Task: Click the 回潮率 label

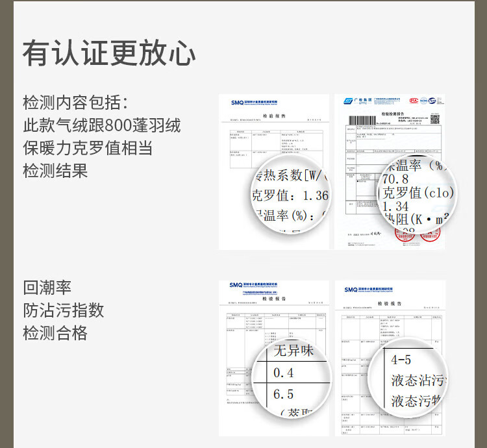Action: (x=47, y=288)
